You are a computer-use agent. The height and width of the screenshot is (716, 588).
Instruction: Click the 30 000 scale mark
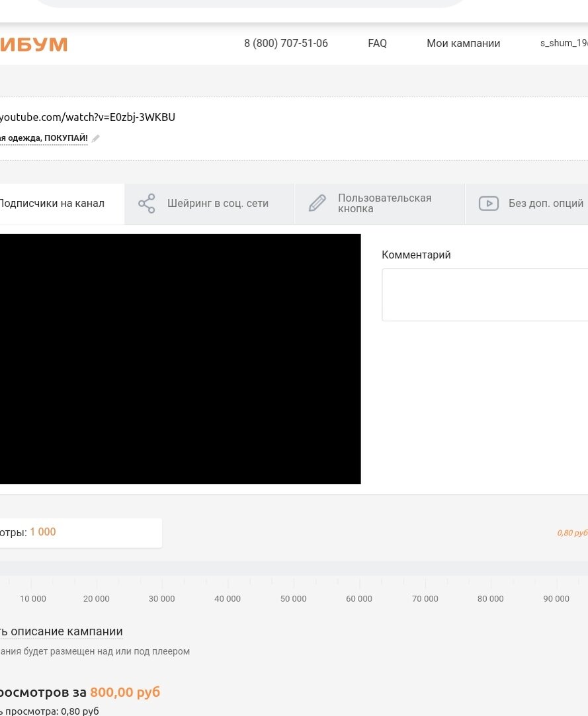point(162,598)
